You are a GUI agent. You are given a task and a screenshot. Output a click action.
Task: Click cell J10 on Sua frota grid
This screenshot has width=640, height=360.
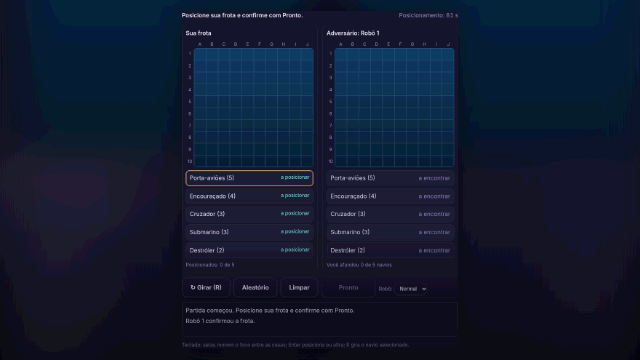click(307, 161)
